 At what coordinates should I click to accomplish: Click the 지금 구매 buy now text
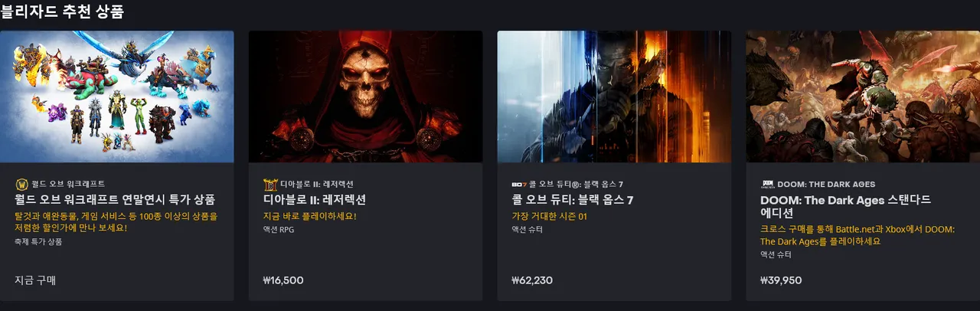pyautogui.click(x=35, y=280)
